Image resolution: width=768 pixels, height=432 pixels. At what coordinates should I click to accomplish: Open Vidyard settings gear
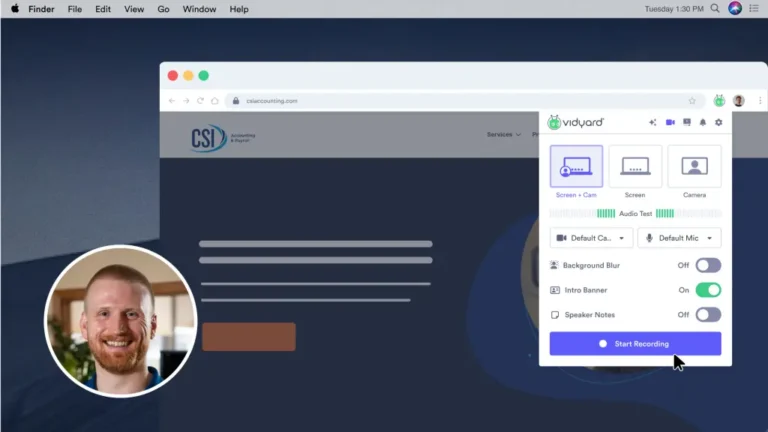(x=719, y=122)
